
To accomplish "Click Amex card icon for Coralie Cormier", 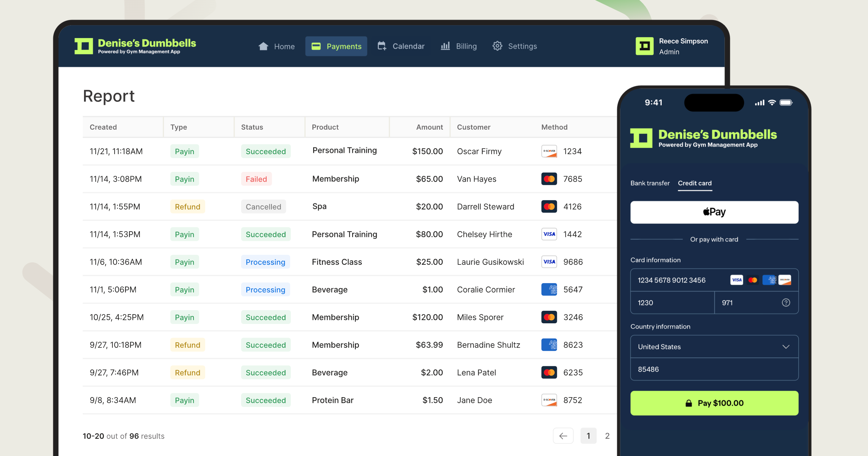I will pos(549,290).
